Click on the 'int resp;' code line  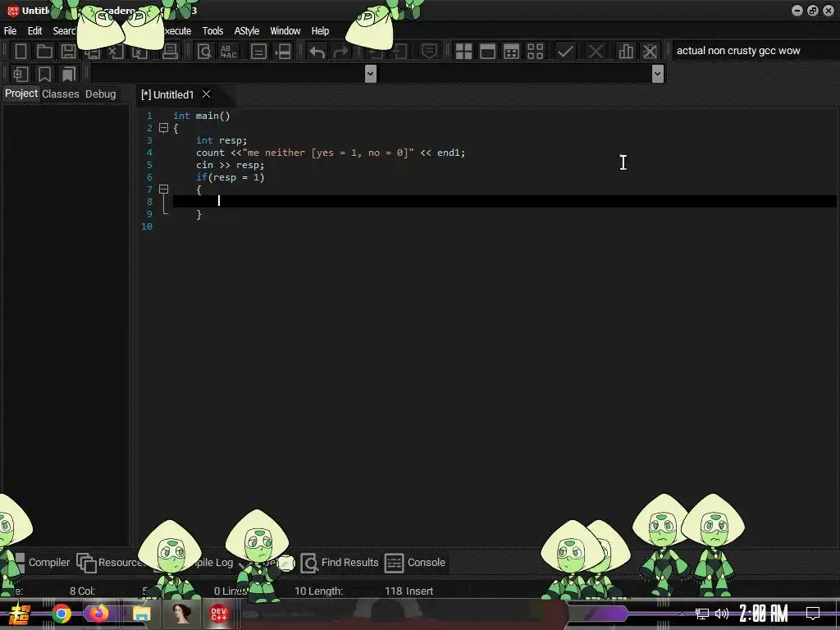[221, 140]
